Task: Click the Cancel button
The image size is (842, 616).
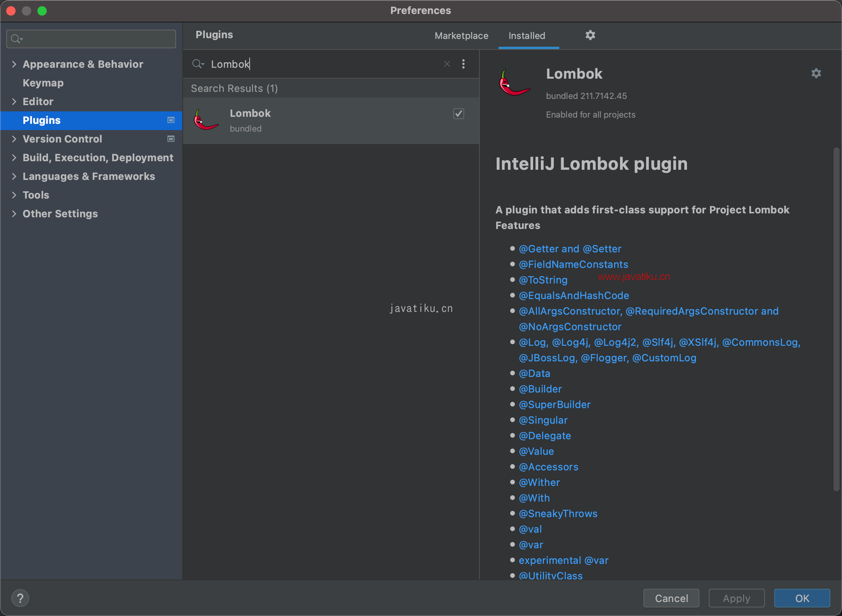Action: pos(671,598)
